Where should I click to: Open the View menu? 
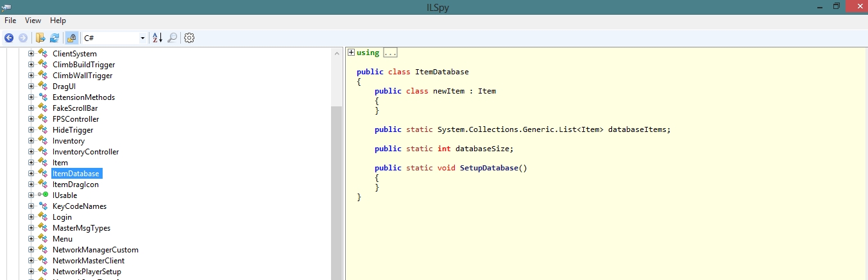[x=33, y=21]
